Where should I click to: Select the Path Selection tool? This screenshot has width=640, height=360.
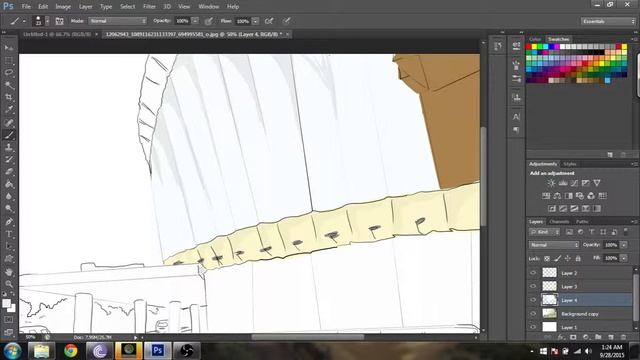[9, 247]
